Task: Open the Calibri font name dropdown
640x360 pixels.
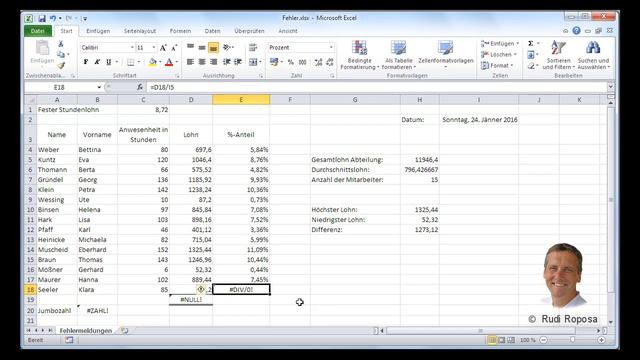Action: point(132,48)
